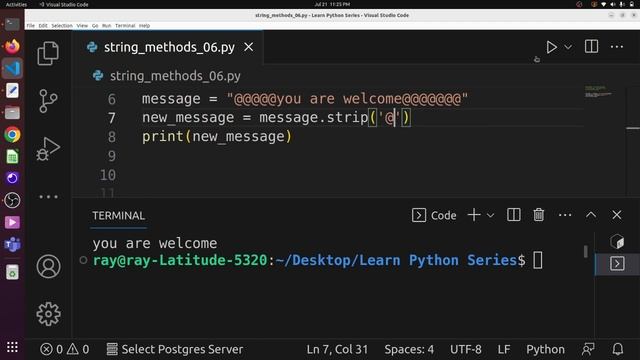Open Terminal app from the Ubuntu dock
Screen dimensions: 640x360
coord(12,24)
